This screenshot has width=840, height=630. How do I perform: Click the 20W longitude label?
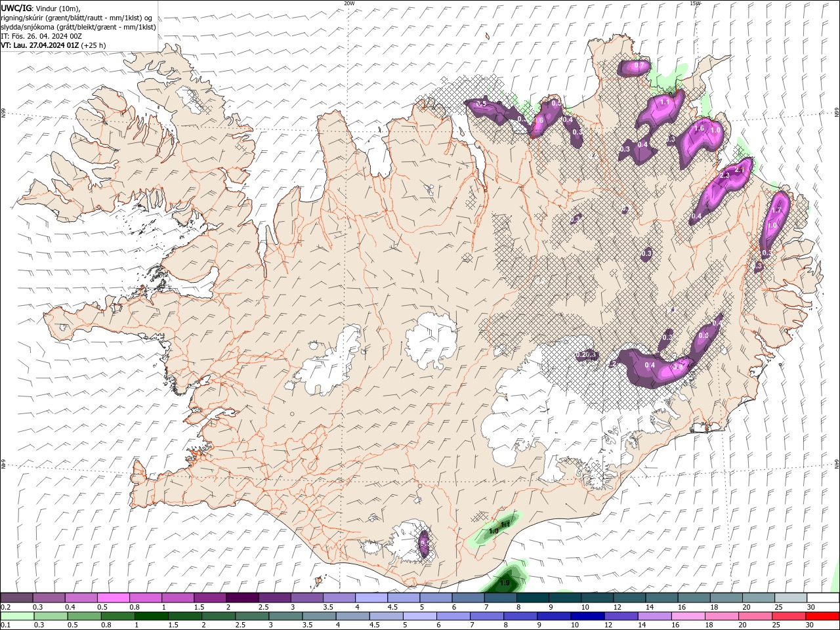[349, 3]
